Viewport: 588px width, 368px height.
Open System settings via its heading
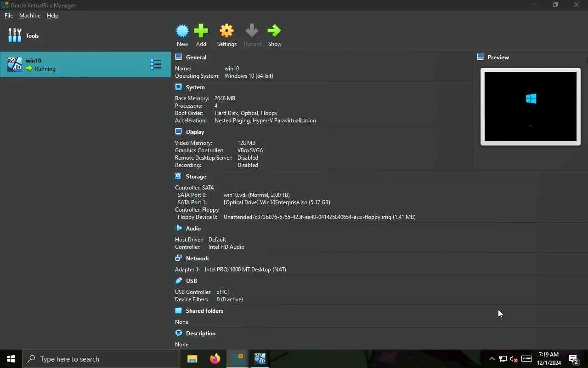(195, 87)
